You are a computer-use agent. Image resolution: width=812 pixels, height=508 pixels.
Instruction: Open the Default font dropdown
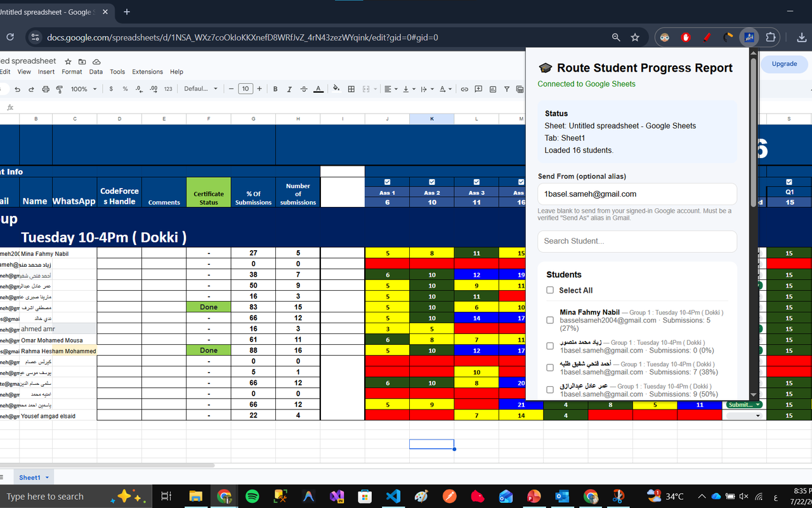(x=201, y=89)
